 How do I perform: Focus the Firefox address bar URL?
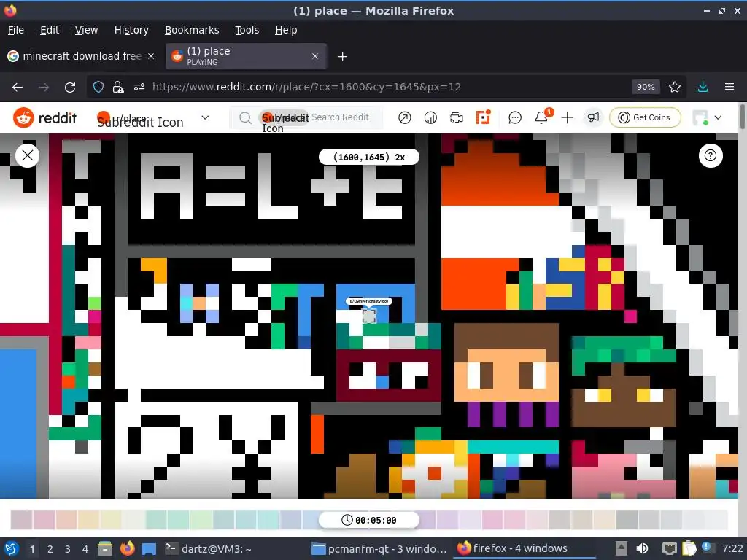click(x=306, y=87)
